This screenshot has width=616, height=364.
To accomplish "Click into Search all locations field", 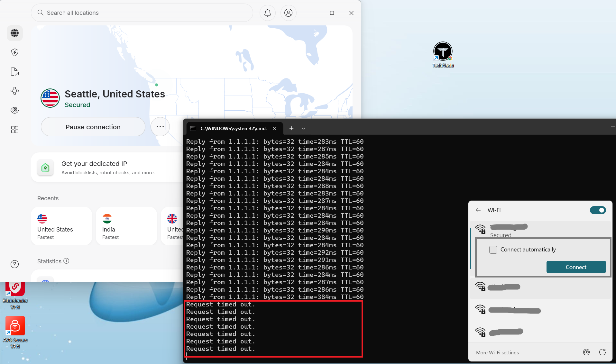I will tap(142, 13).
